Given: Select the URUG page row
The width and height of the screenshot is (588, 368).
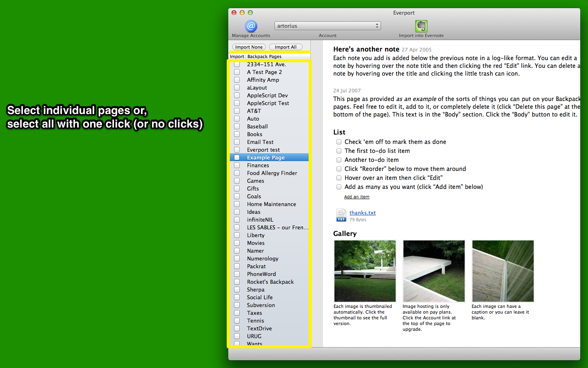Looking at the screenshot, I should pyautogui.click(x=269, y=336).
